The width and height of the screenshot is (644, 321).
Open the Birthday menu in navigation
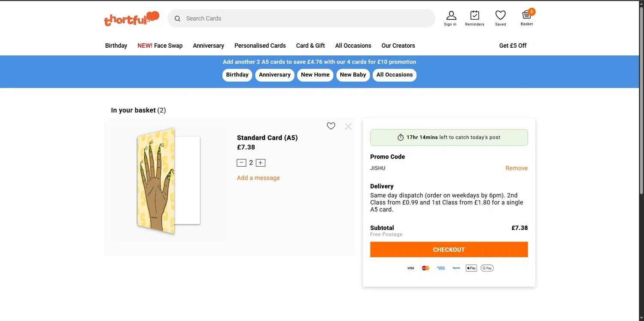tap(116, 46)
